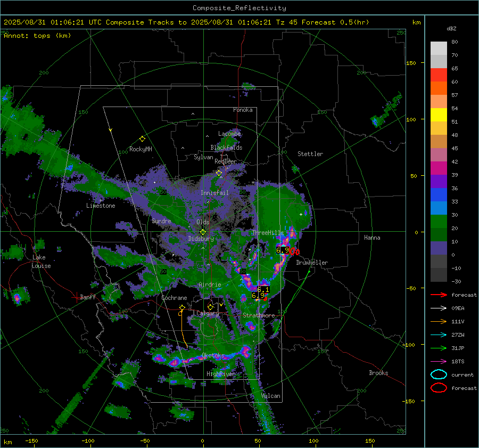Click the red forecast ellipse symbol

pos(439,388)
